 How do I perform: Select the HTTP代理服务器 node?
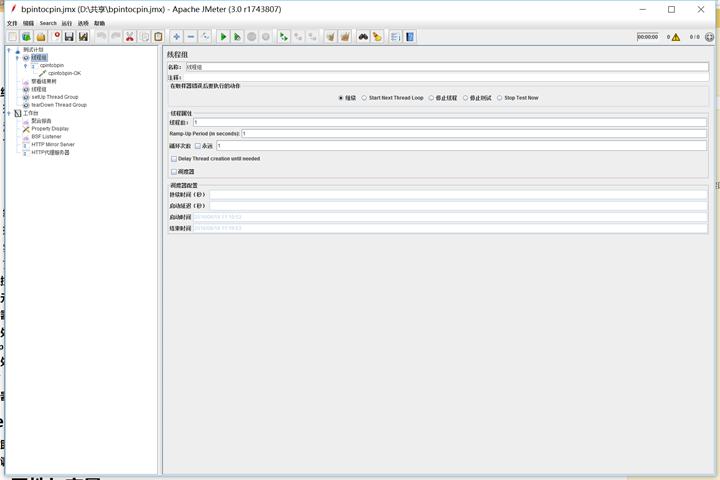coord(51,152)
